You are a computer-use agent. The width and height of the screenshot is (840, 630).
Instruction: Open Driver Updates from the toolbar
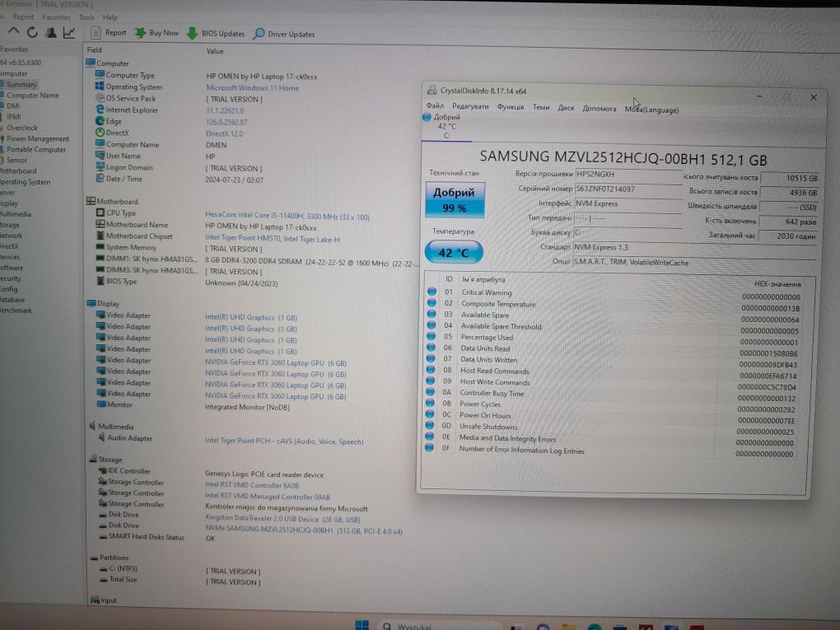point(284,34)
